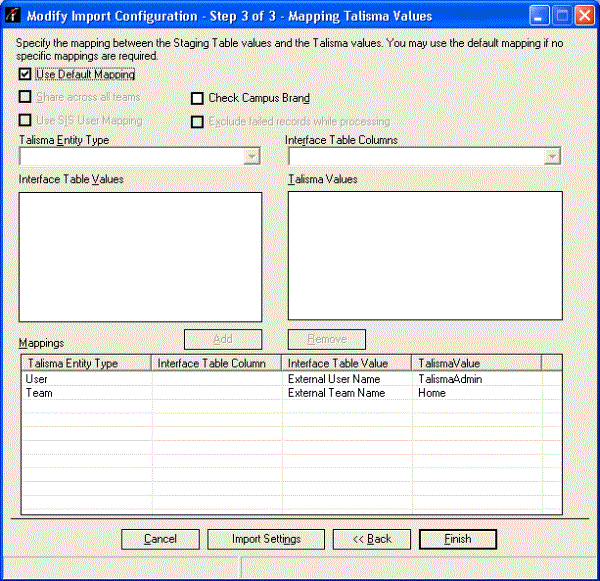Toggle Exclude failed records while processing

[197, 121]
